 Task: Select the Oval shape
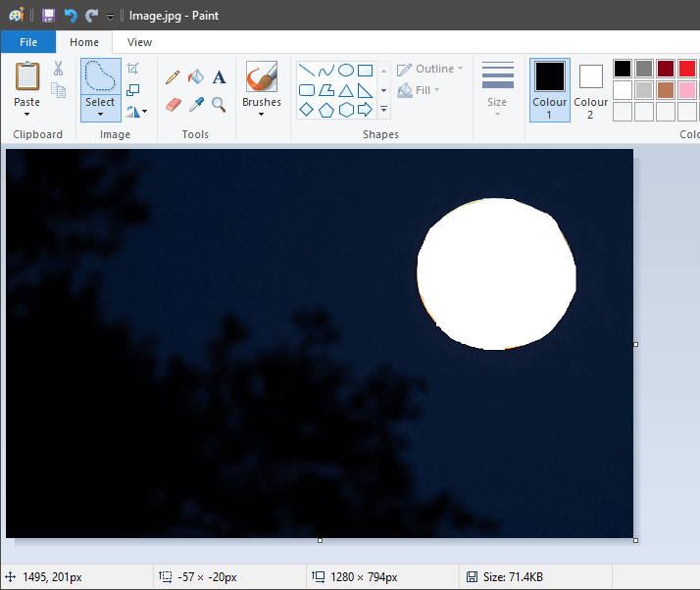[x=345, y=71]
